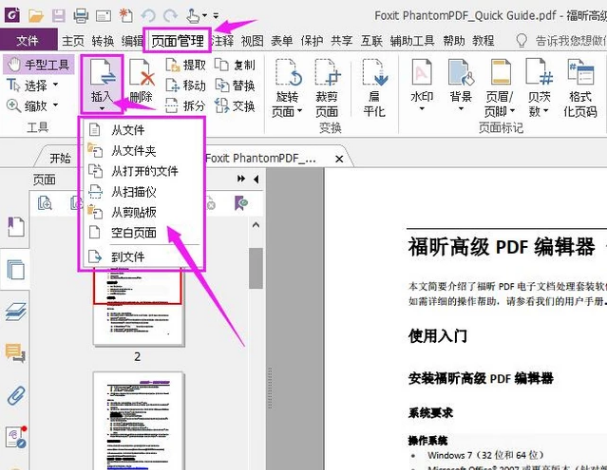Image resolution: width=607 pixels, height=470 pixels.
Task: Click the thumbnail panel scrollbar handle
Action: (256, 268)
